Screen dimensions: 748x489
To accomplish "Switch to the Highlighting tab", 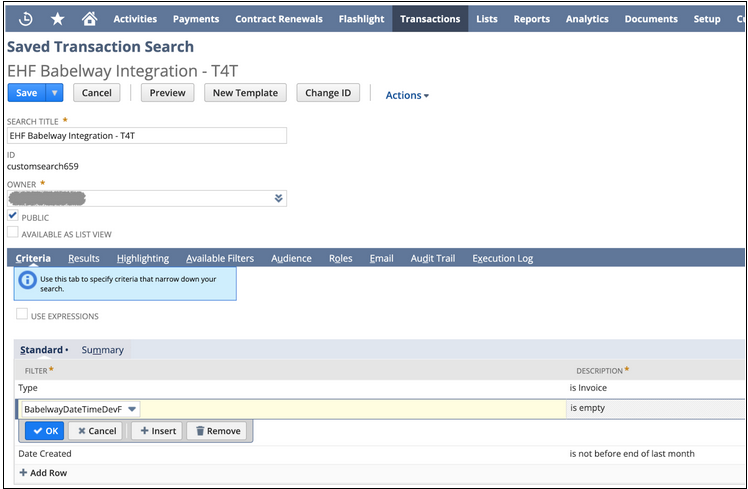I will (x=143, y=259).
